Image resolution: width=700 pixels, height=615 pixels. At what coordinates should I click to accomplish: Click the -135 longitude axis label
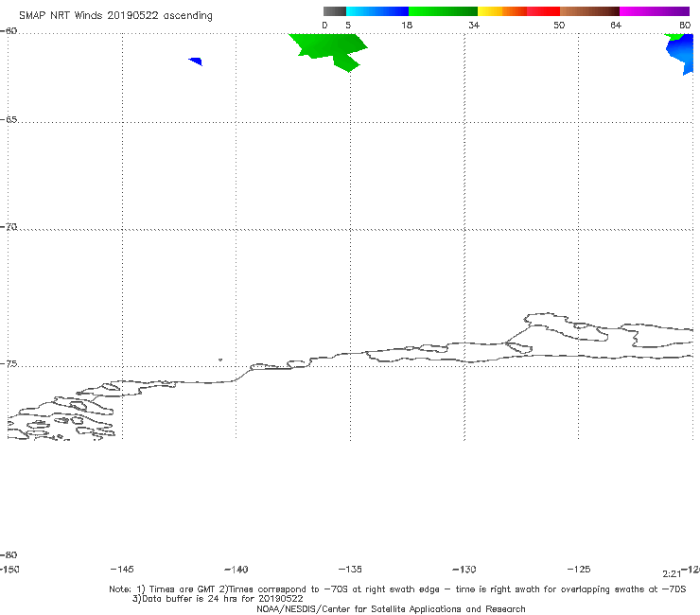click(x=350, y=569)
